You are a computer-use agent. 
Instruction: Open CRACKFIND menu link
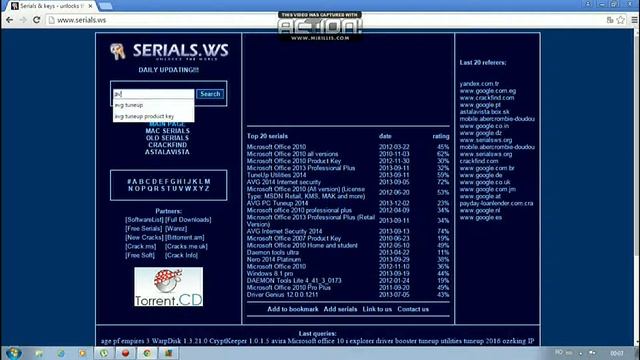(168, 145)
